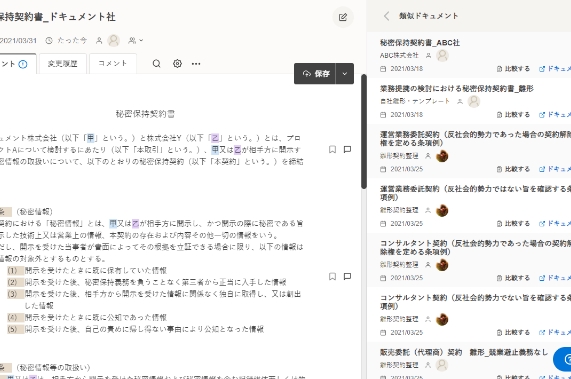
Task: Open document link for 業務提携の検討における秘密保持契約書_雛形
Action: click(x=555, y=115)
